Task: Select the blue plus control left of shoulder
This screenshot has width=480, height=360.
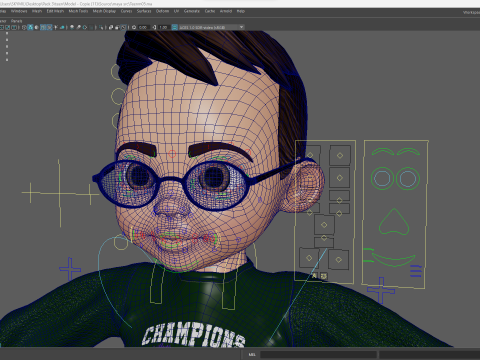Action: point(70,268)
